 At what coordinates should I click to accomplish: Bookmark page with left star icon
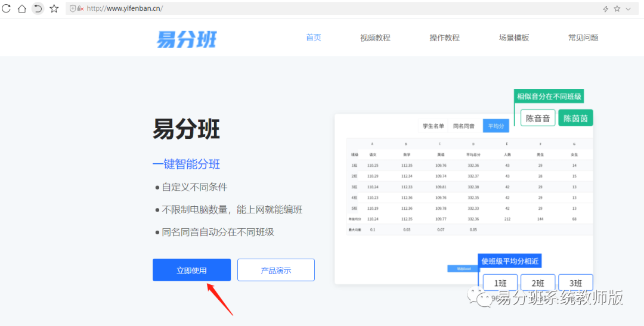point(54,8)
